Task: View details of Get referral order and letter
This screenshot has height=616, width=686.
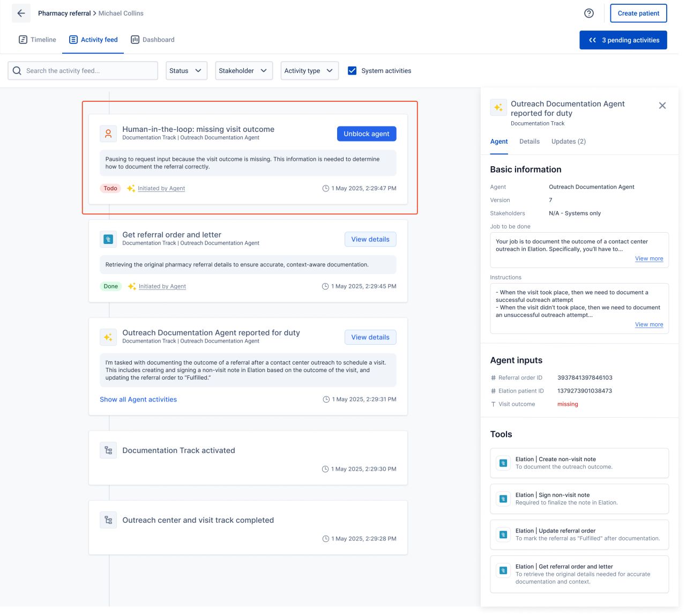Action: tap(370, 239)
